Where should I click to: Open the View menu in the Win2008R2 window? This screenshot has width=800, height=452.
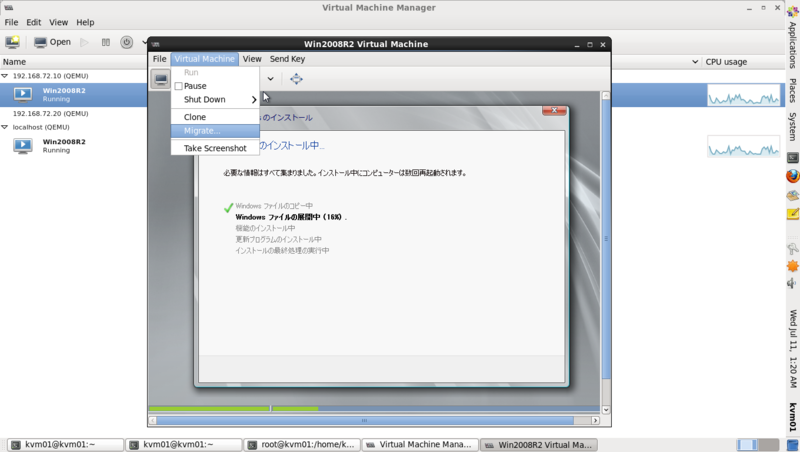click(252, 59)
